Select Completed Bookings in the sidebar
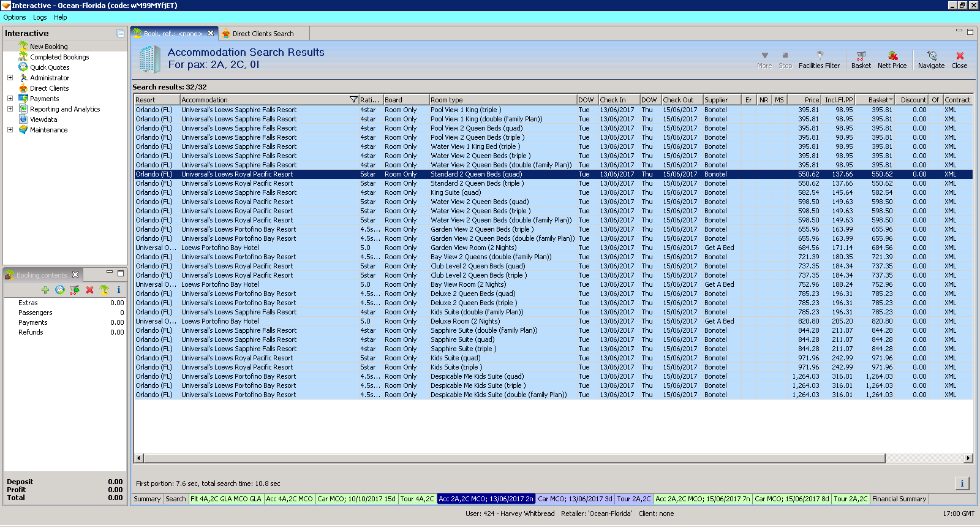This screenshot has width=980, height=527. [x=59, y=57]
